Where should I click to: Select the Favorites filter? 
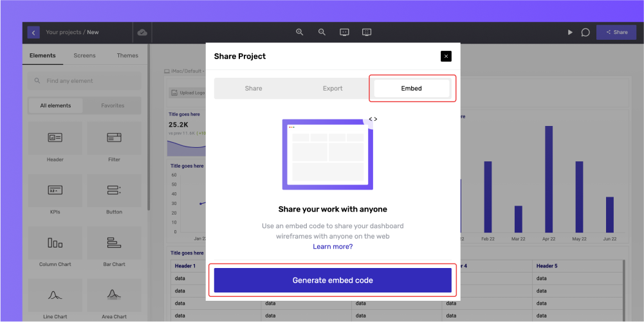113,105
